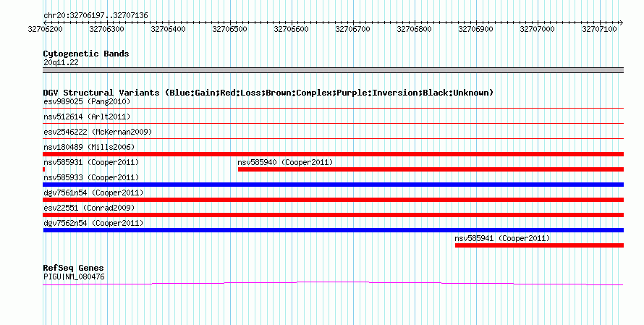This screenshot has height=325, width=644.
Task: Select the RefSeq Genes track title
Action: pos(74,269)
